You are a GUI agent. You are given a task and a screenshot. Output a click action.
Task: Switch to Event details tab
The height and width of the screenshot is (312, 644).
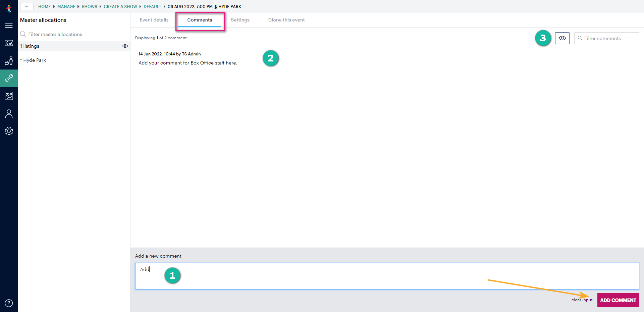[x=154, y=20]
